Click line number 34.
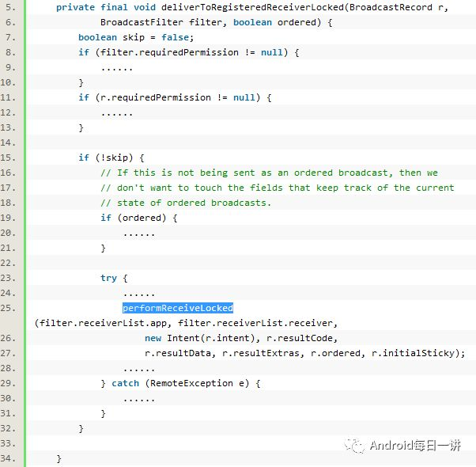The image size is (476, 467). pyautogui.click(x=8, y=458)
